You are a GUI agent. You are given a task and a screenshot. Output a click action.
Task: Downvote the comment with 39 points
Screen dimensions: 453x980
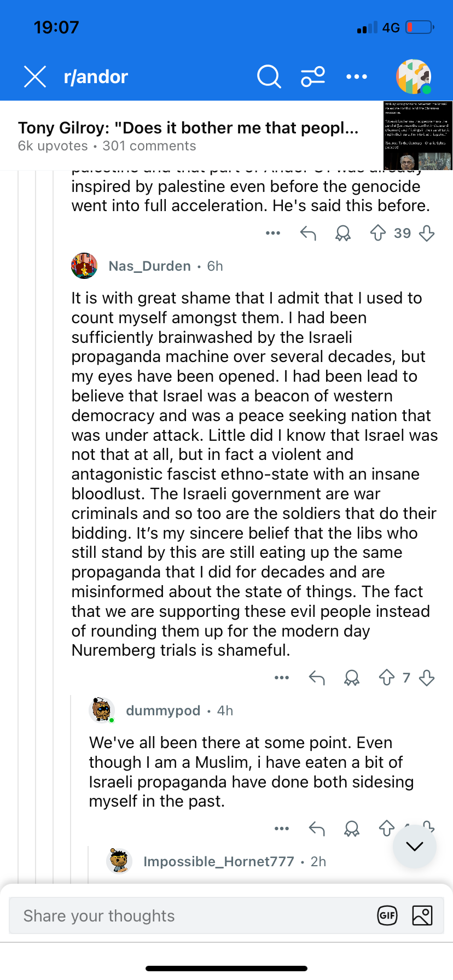[x=427, y=234]
